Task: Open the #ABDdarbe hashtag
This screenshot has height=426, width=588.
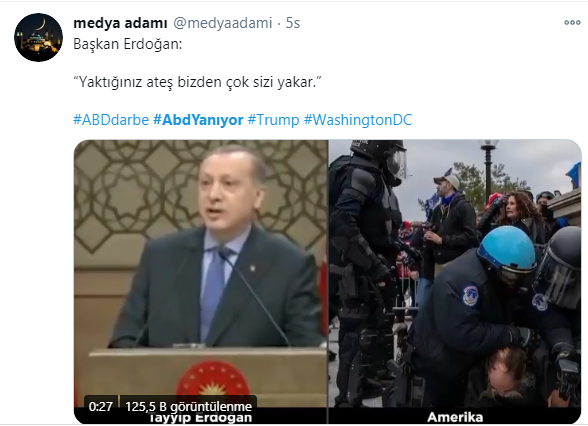Action: pyautogui.click(x=111, y=120)
